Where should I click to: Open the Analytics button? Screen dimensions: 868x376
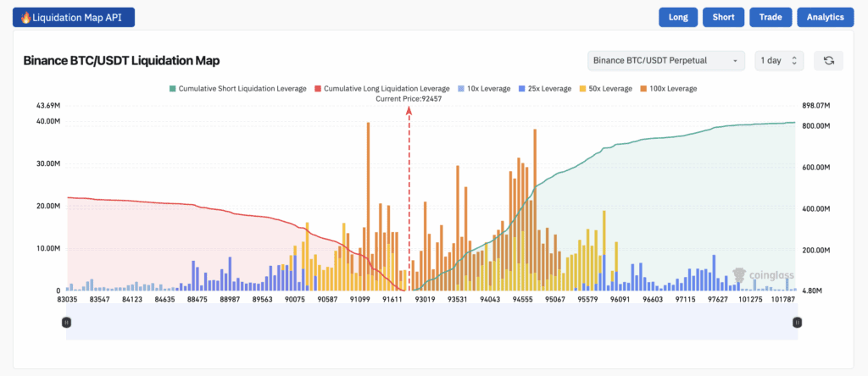826,17
